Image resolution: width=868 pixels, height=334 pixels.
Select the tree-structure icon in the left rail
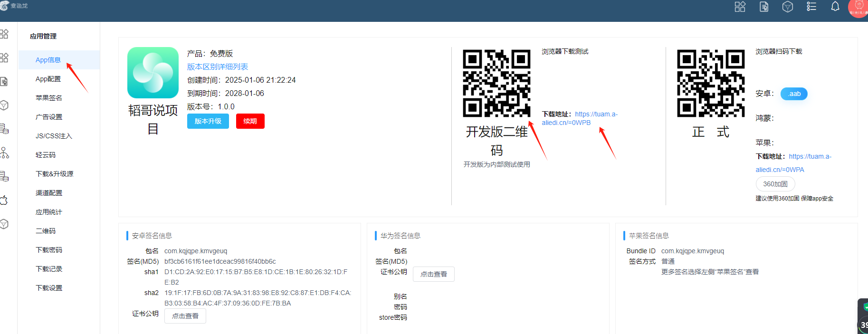(4, 153)
